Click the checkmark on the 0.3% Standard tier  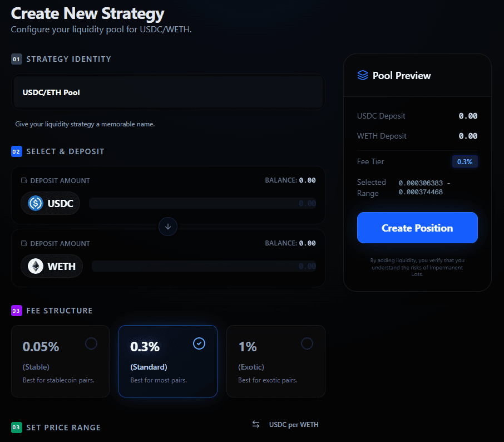(x=199, y=343)
